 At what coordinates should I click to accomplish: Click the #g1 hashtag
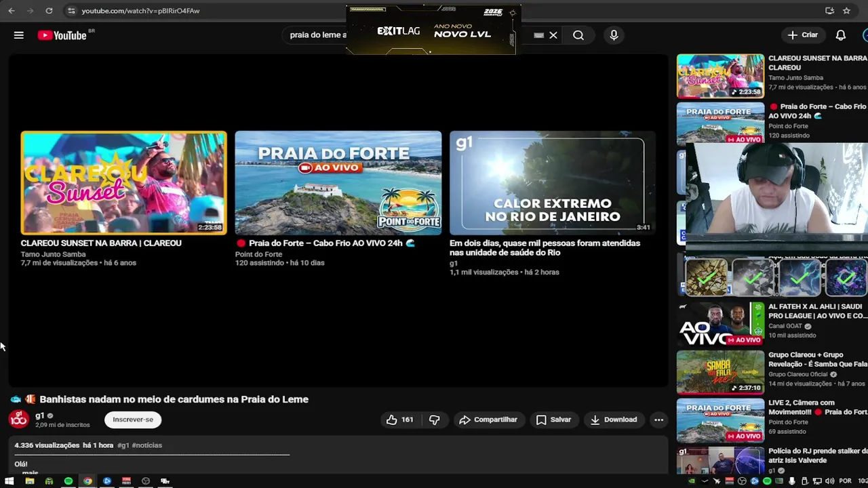click(123, 445)
